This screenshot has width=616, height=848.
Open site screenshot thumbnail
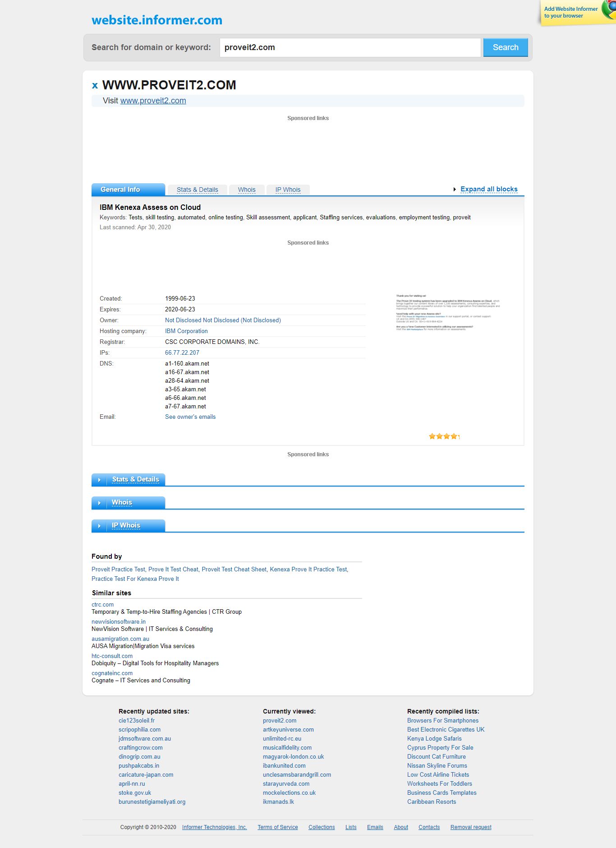[x=448, y=312]
